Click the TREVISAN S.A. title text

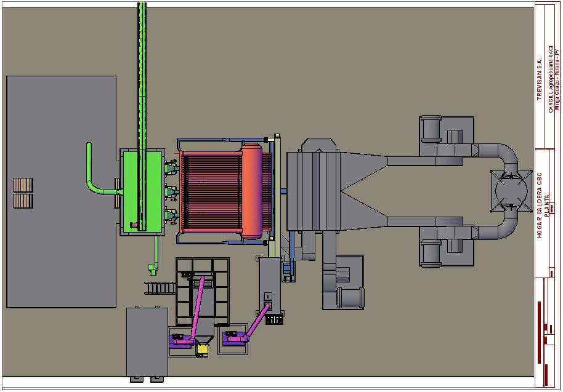click(539, 78)
